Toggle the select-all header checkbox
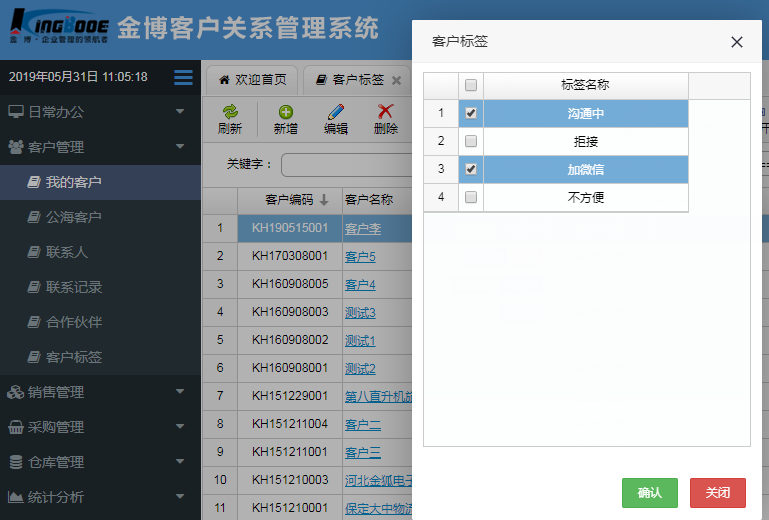 (x=471, y=85)
